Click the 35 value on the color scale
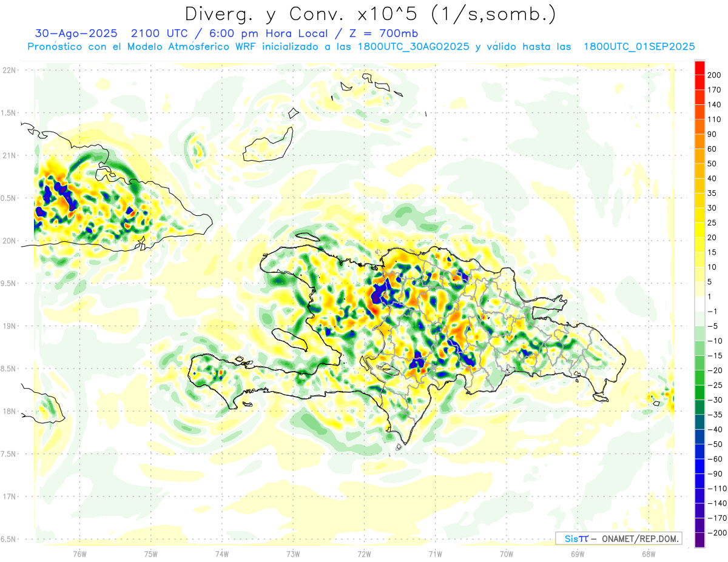728x562 pixels. 712,193
